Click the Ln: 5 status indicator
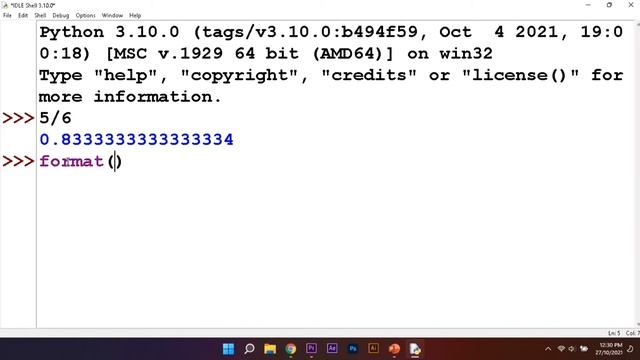Image resolution: width=640 pixels, height=360 pixels. (613, 333)
